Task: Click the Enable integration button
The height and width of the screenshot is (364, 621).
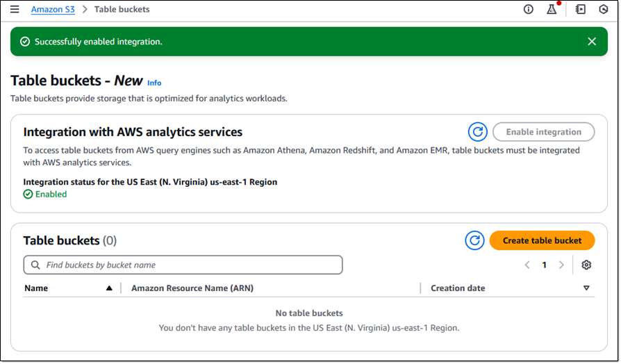Action: coord(544,132)
